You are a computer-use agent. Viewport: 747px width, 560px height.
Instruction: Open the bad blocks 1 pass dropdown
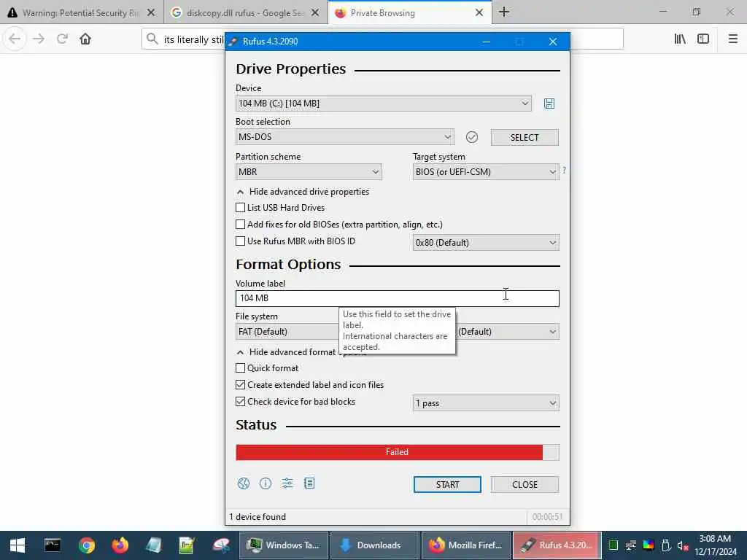point(485,403)
